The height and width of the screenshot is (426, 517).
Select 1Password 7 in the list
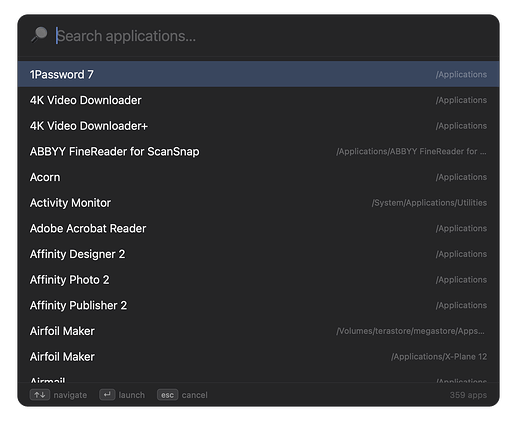[x=258, y=74]
